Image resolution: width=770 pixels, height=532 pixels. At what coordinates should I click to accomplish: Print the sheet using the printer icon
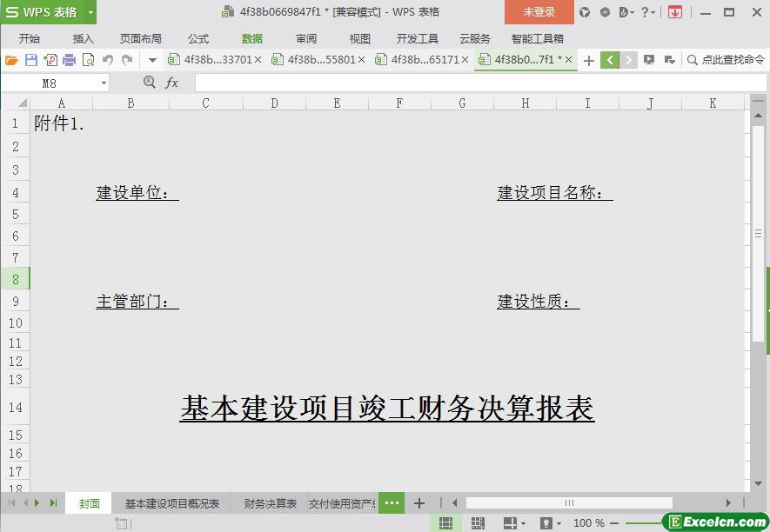click(70, 60)
